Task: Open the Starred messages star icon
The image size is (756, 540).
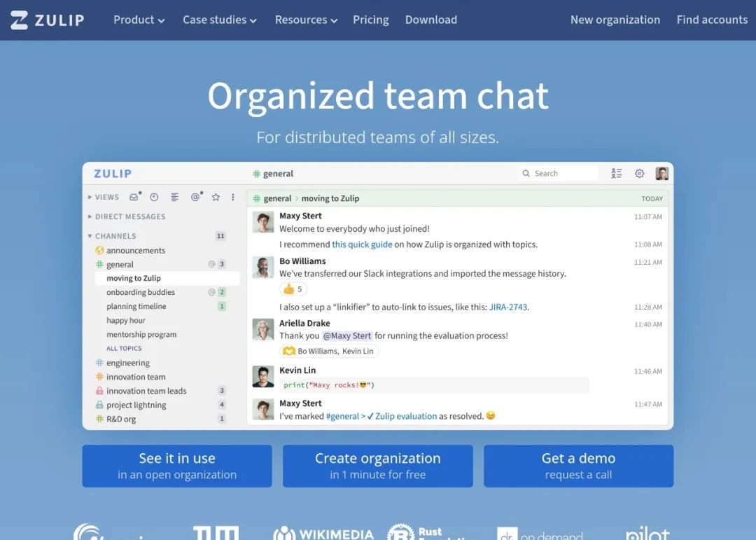Action: (216, 197)
